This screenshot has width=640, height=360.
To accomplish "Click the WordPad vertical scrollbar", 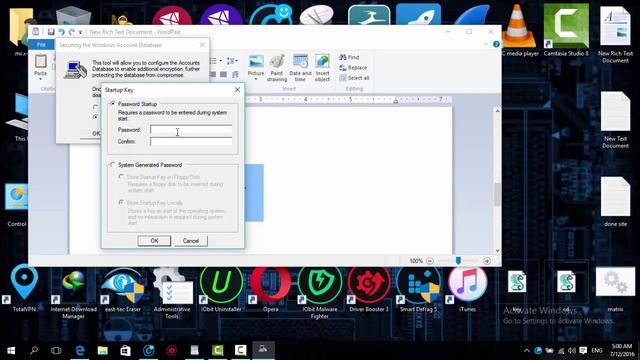I will click(x=497, y=181).
